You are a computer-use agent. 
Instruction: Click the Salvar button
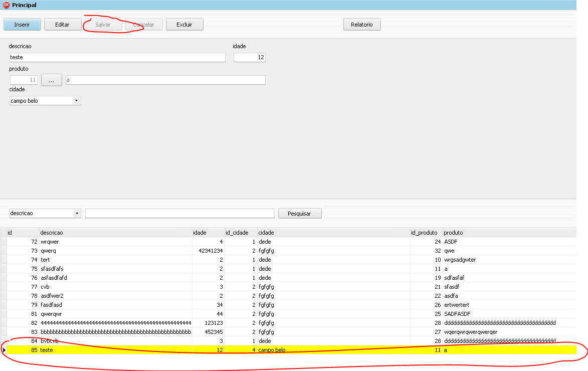[103, 24]
